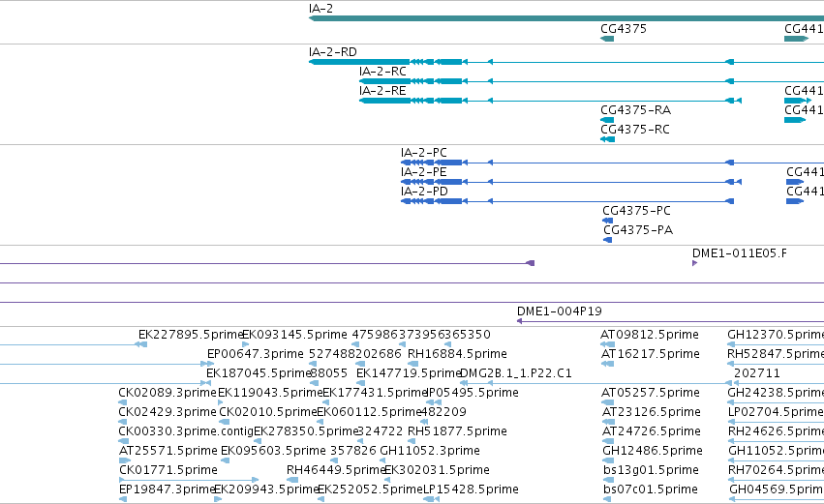
Task: Select the EK278350.5prime EST label
Action: [306, 432]
